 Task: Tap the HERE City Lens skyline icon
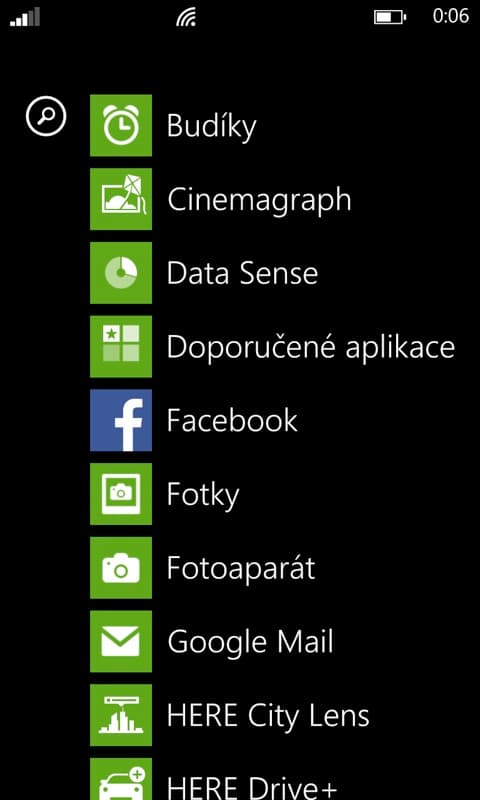click(121, 715)
